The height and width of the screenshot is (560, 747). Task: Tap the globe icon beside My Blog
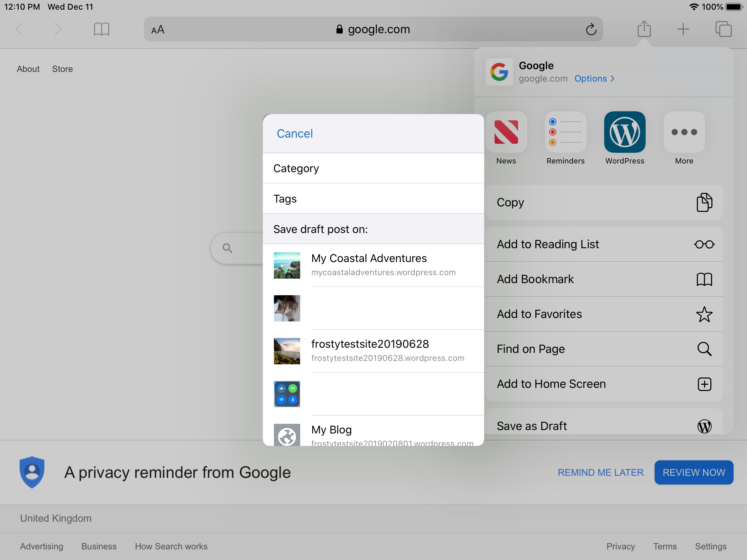click(287, 435)
